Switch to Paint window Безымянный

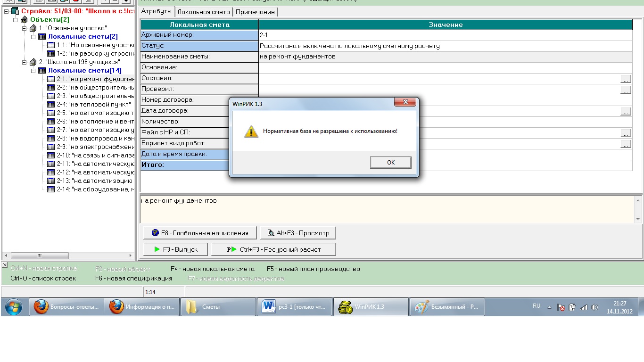447,307
